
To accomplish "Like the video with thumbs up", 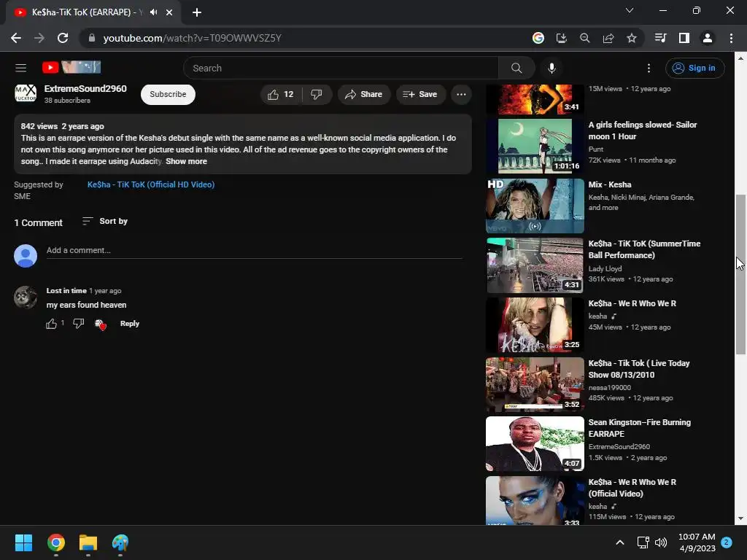I will 281,94.
